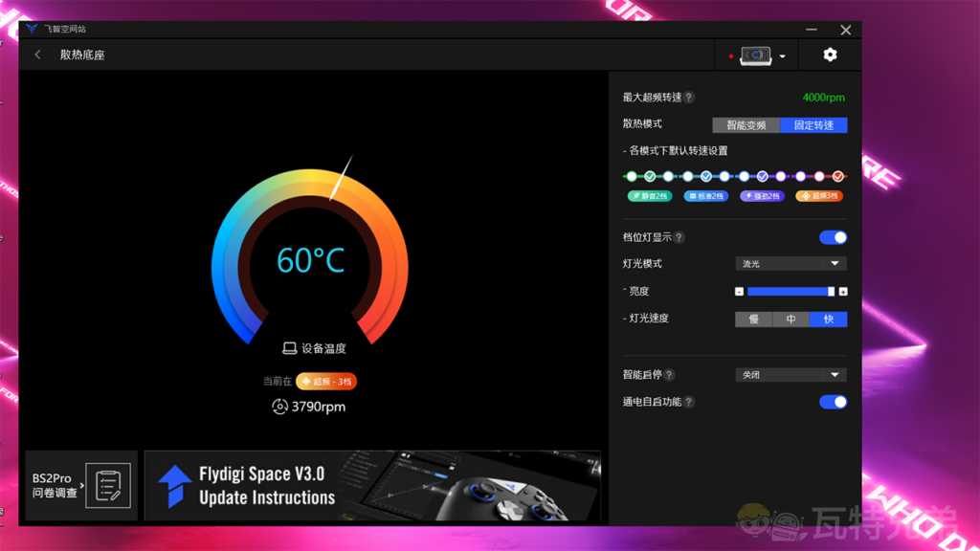Open the Flydigi Space V3.0 Update Instructions banner
The height and width of the screenshot is (551, 980).
(372, 485)
